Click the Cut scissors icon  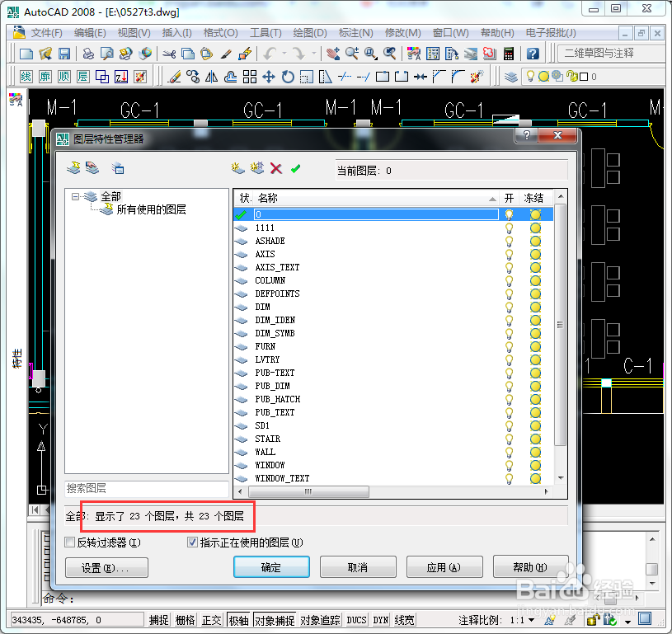tap(169, 54)
